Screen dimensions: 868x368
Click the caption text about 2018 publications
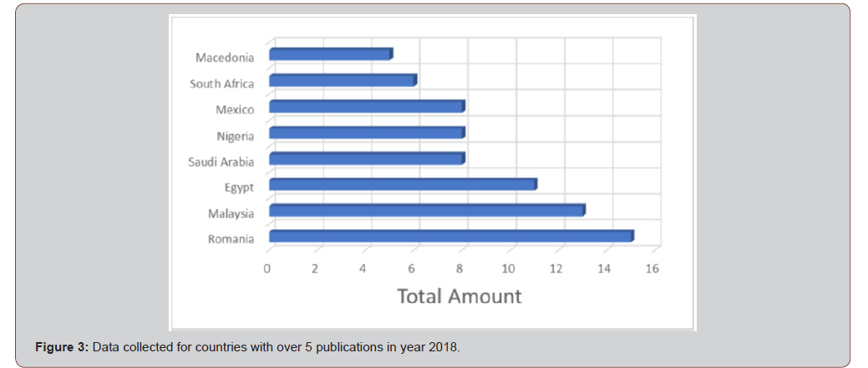tap(276, 346)
